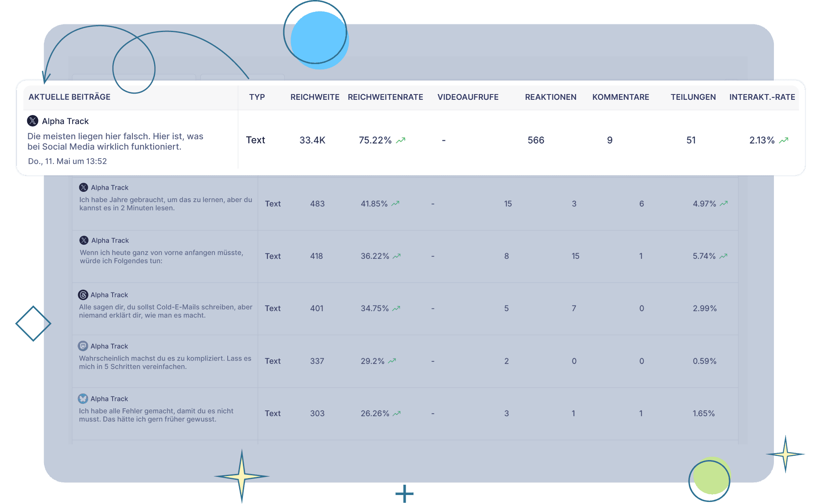Sort by Reichweite column header
The width and height of the screenshot is (822, 504).
click(x=315, y=97)
